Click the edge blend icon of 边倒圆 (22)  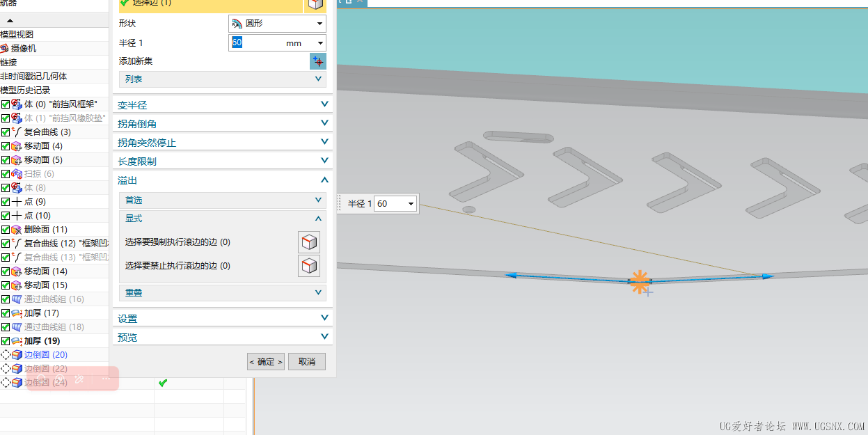pyautogui.click(x=17, y=369)
